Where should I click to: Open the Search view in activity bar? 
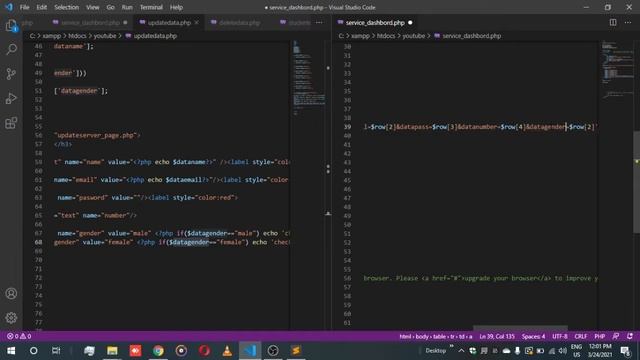click(x=11, y=49)
